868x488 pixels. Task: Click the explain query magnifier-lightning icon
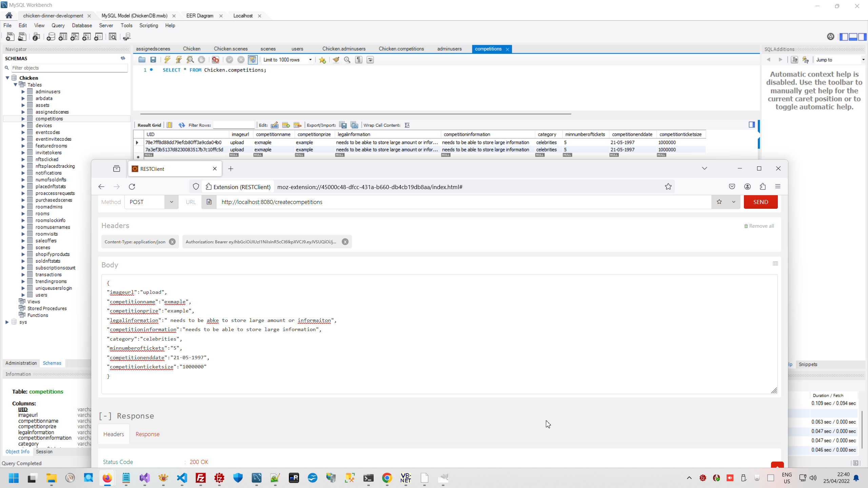[x=190, y=60]
